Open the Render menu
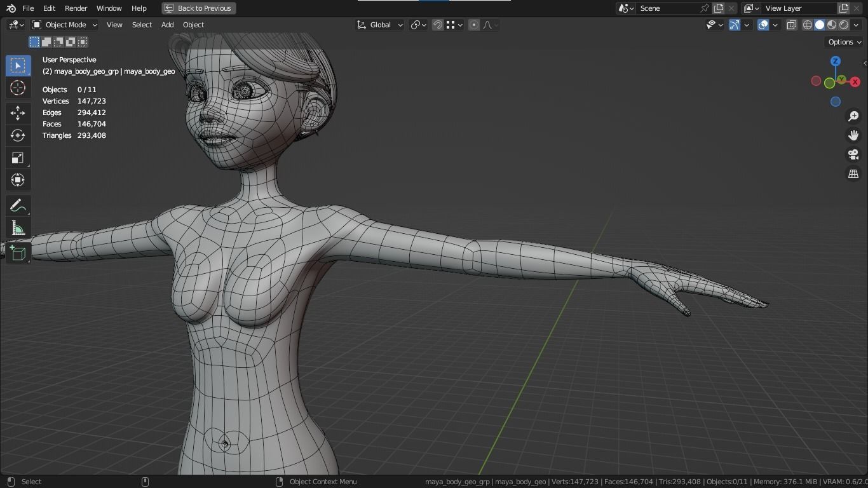 pos(76,8)
